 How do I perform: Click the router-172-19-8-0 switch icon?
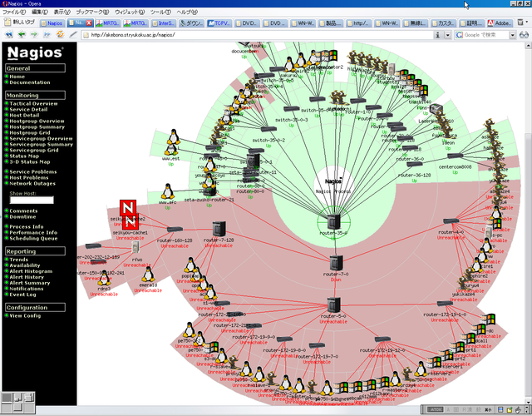[284, 339]
